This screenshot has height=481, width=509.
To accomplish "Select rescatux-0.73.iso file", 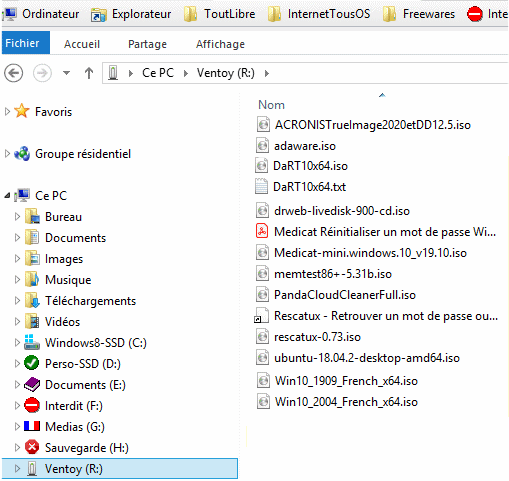I will point(317,337).
